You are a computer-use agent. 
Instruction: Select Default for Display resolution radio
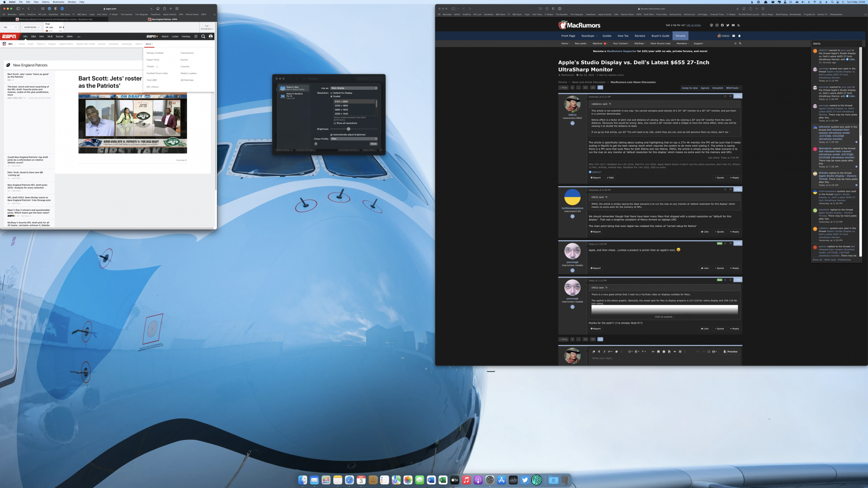click(332, 93)
